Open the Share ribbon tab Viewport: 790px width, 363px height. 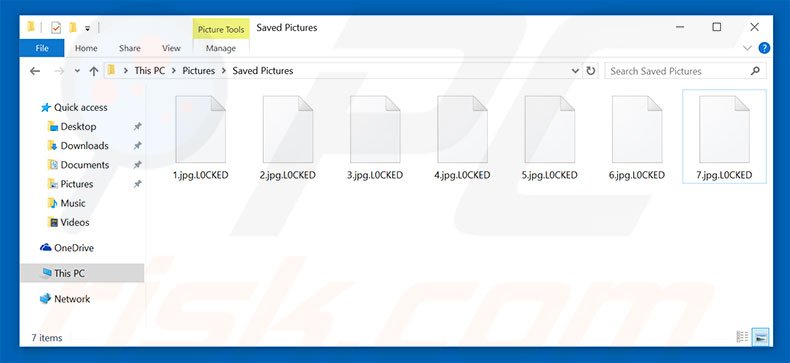[129, 48]
